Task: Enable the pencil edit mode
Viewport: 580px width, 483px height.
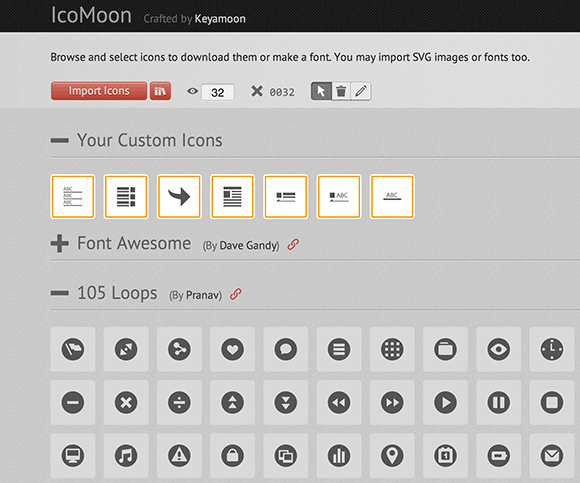Action: coord(361,91)
